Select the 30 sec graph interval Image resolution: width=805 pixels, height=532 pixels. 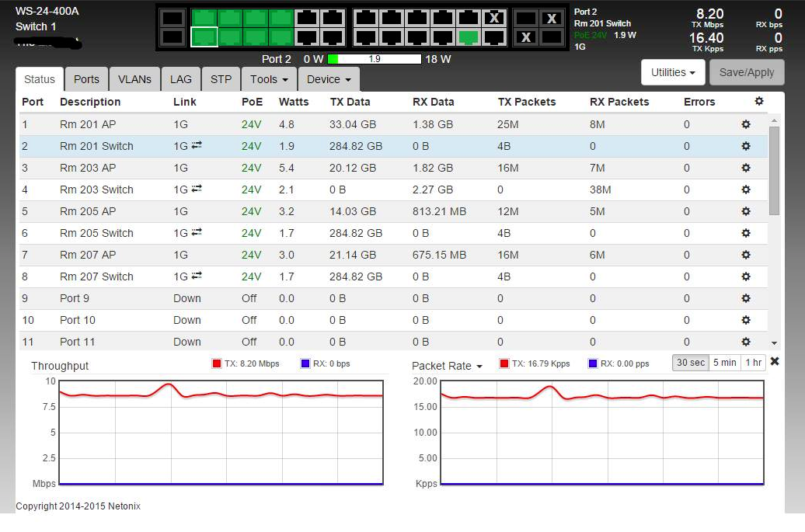[x=691, y=363]
